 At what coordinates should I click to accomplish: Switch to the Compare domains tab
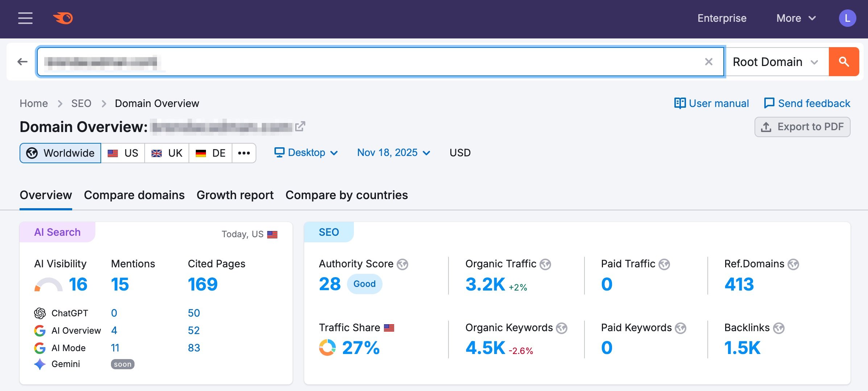coord(134,195)
